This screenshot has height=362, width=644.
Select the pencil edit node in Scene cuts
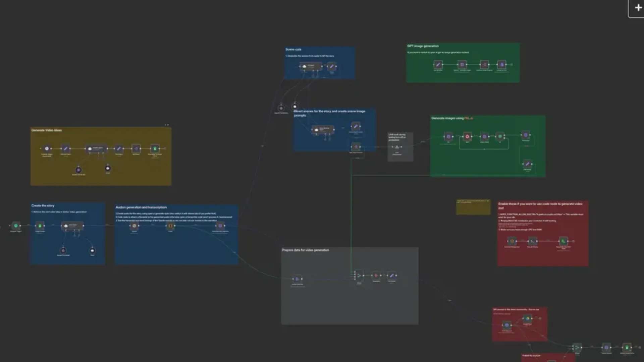(x=332, y=66)
